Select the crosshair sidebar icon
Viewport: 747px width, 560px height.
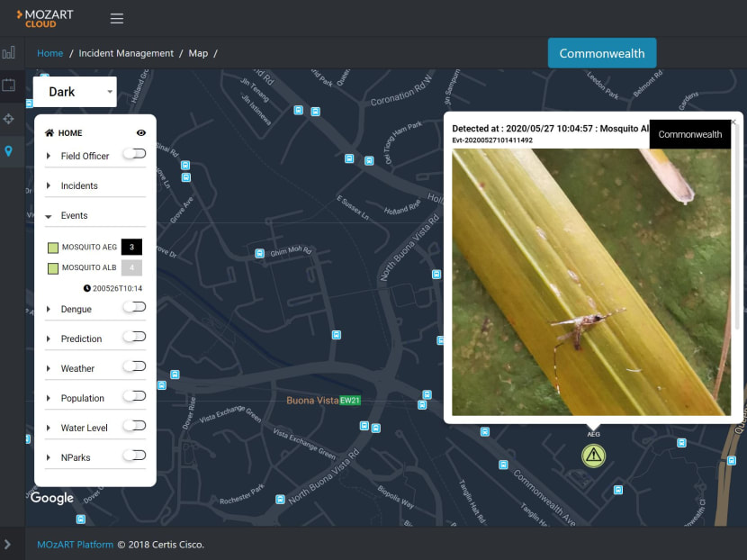pyautogui.click(x=9, y=119)
